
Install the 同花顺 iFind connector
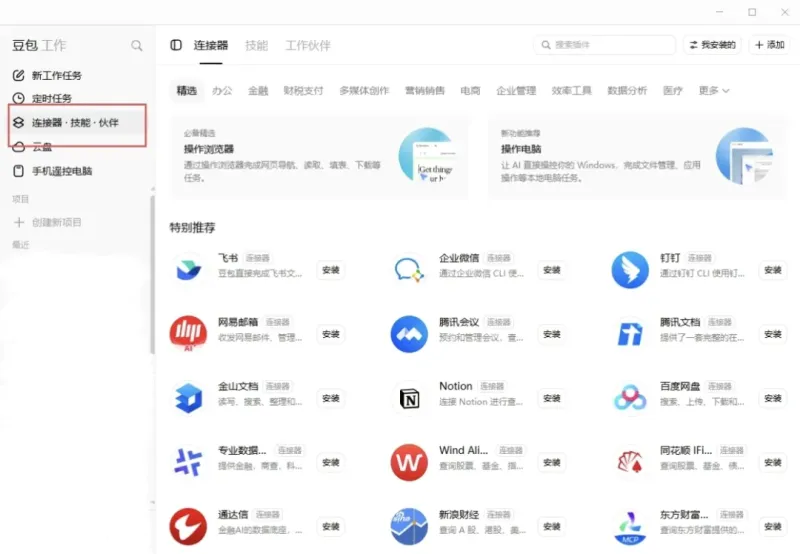click(773, 462)
